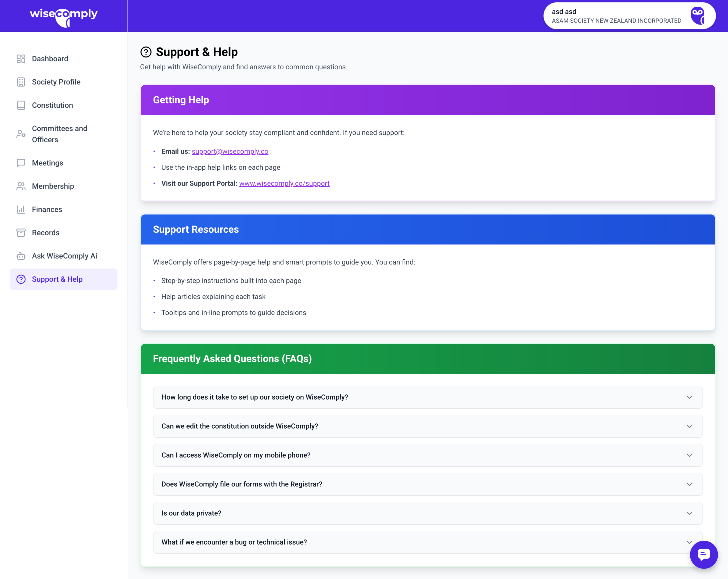
Task: Expand the bug or technical issue FAQ chevron
Action: pyautogui.click(x=689, y=542)
